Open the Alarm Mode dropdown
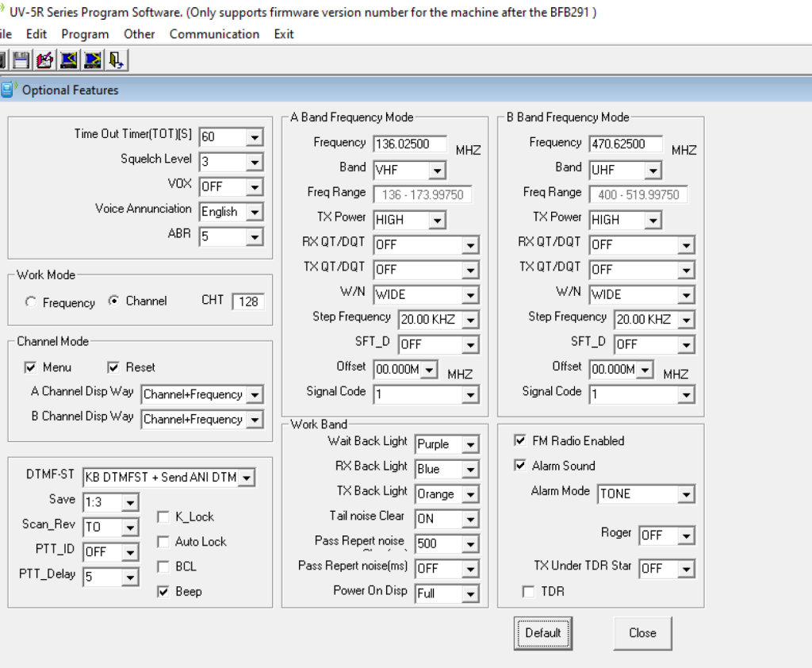 pos(686,494)
